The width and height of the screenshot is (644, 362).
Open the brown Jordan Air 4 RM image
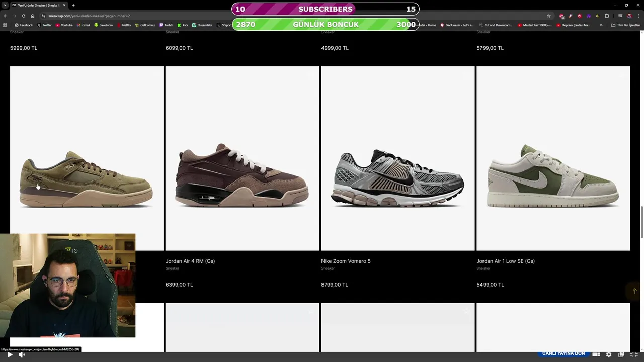(x=242, y=158)
